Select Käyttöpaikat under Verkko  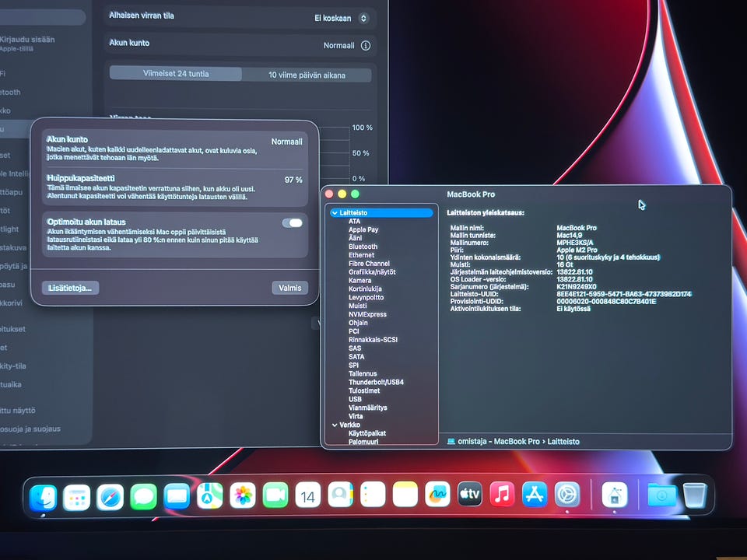pyautogui.click(x=367, y=433)
